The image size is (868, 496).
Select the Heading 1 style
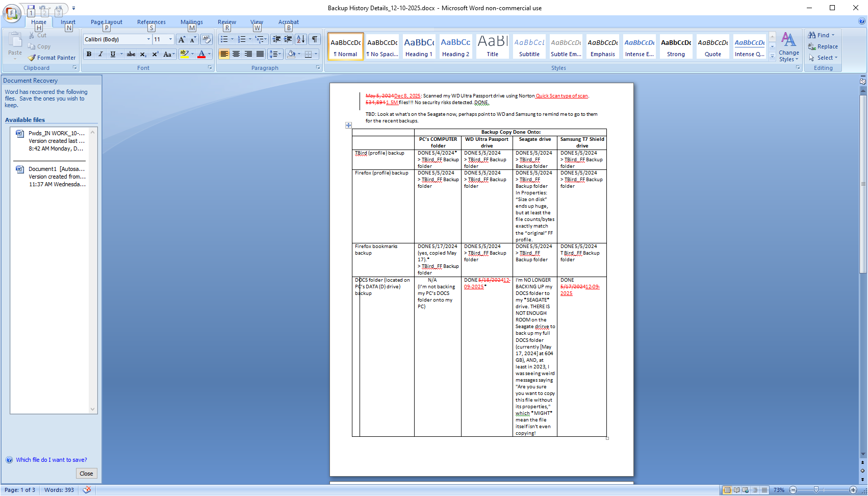coord(419,46)
